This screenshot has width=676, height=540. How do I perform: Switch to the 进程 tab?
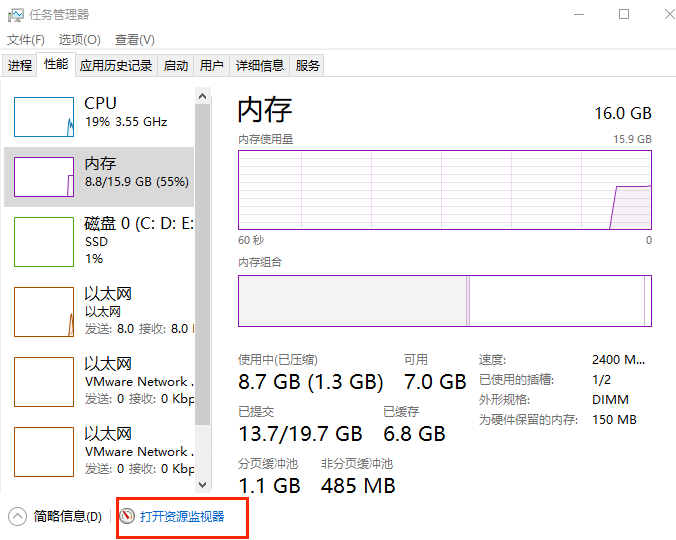[20, 66]
